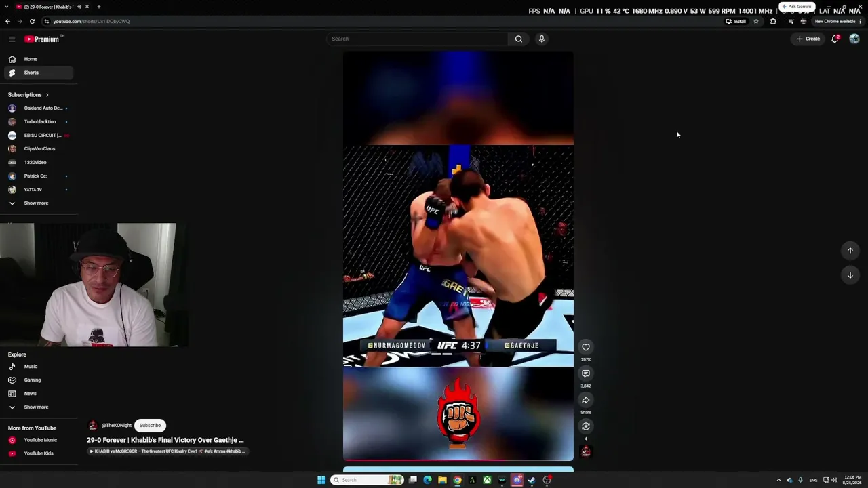Viewport: 868px width, 488px height.
Task: Go to the previous Short with up arrow
Action: (x=850, y=251)
